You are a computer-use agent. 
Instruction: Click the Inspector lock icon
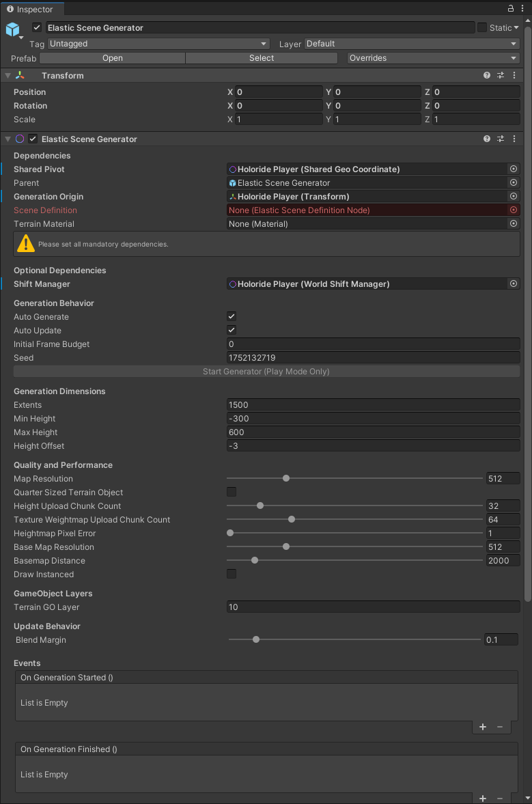tap(511, 9)
